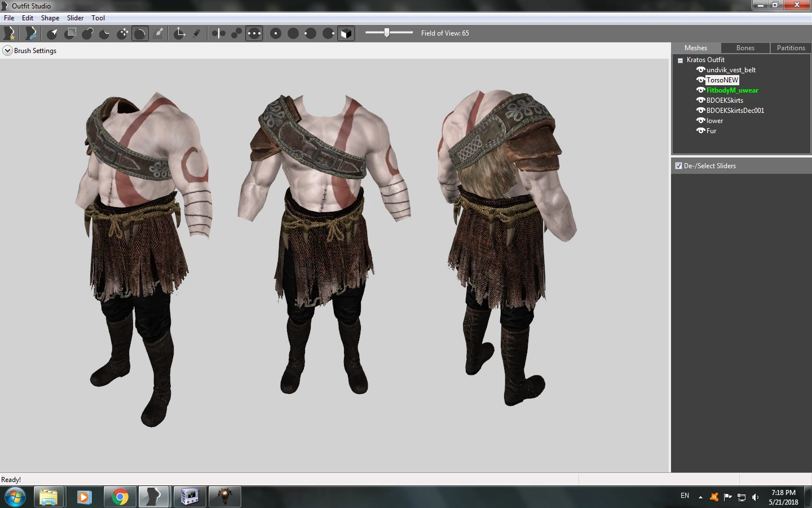
Task: Select the TorsoNEW mesh name
Action: pos(722,80)
